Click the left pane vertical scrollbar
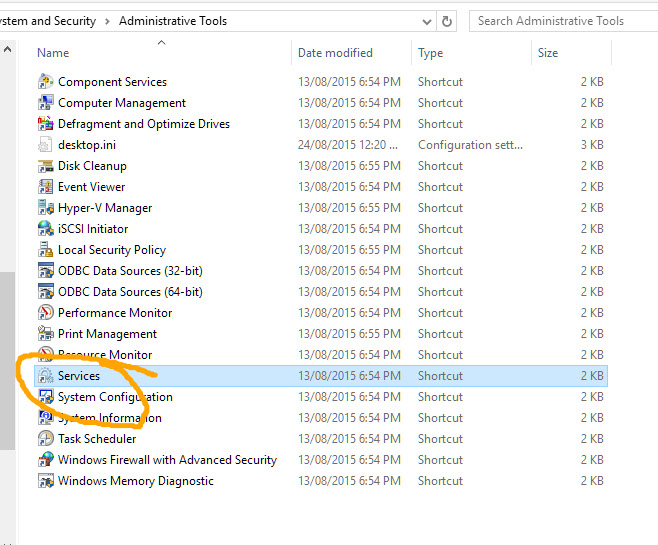Viewport: 658px width, 545px height. click(7, 360)
